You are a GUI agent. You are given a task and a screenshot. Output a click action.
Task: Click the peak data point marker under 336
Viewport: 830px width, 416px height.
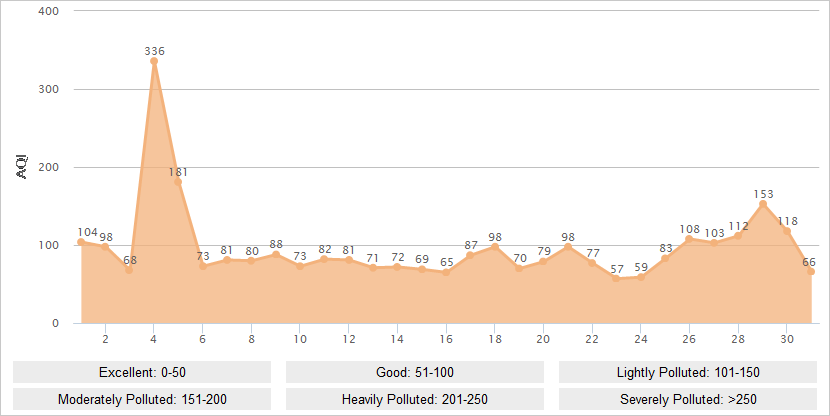[x=154, y=61]
